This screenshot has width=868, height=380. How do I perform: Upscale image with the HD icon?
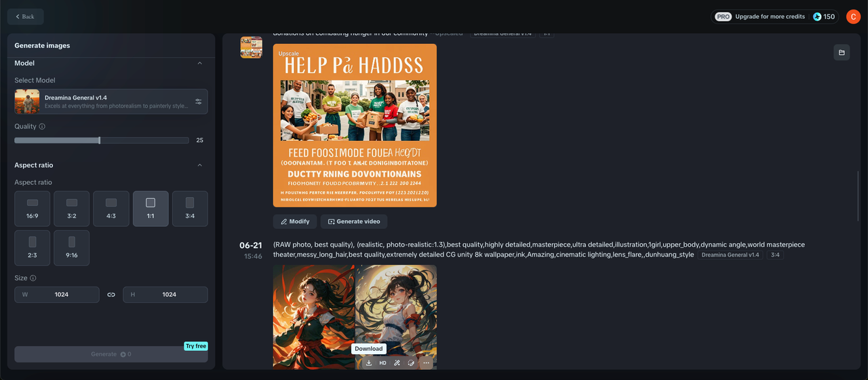pyautogui.click(x=383, y=363)
